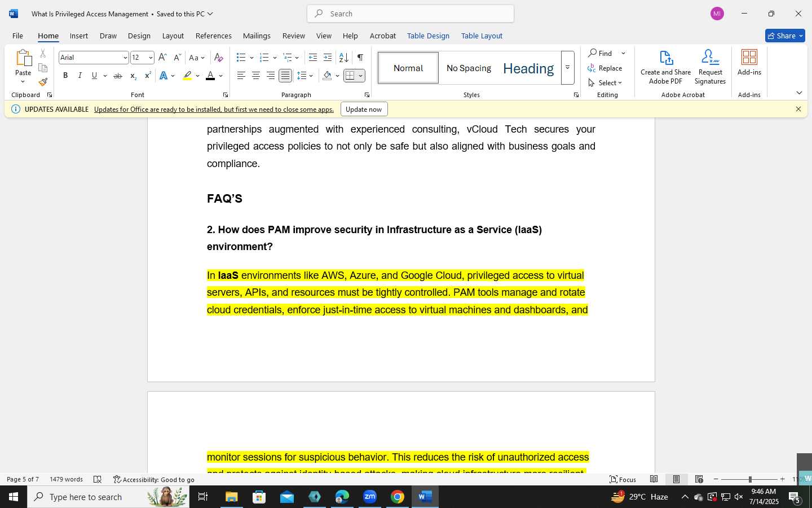Image resolution: width=812 pixels, height=508 pixels.
Task: Sort text with the A-Z sort icon
Action: (343, 58)
